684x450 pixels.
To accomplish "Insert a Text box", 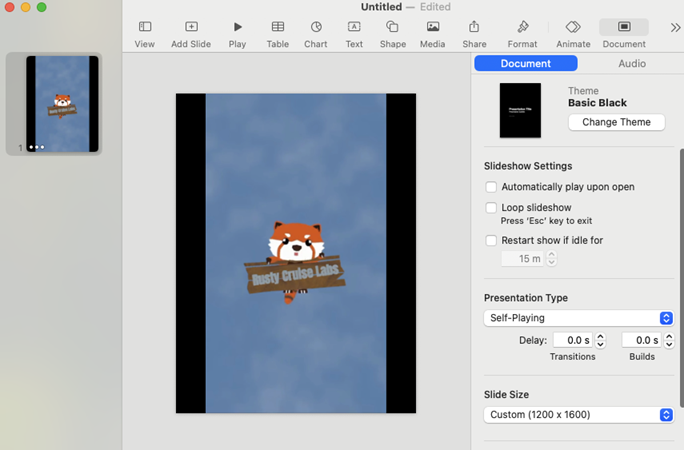I will pyautogui.click(x=354, y=34).
